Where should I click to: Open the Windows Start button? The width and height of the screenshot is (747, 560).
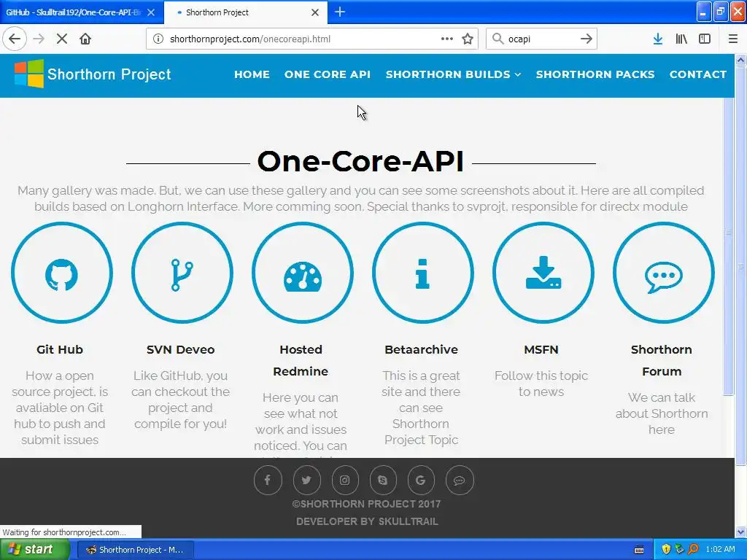pos(35,550)
